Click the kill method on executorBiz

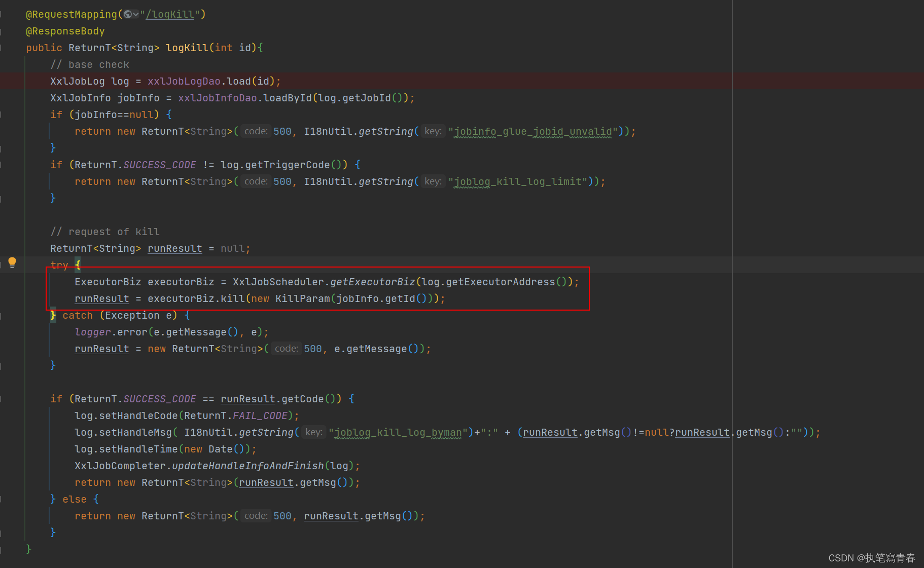tap(233, 298)
